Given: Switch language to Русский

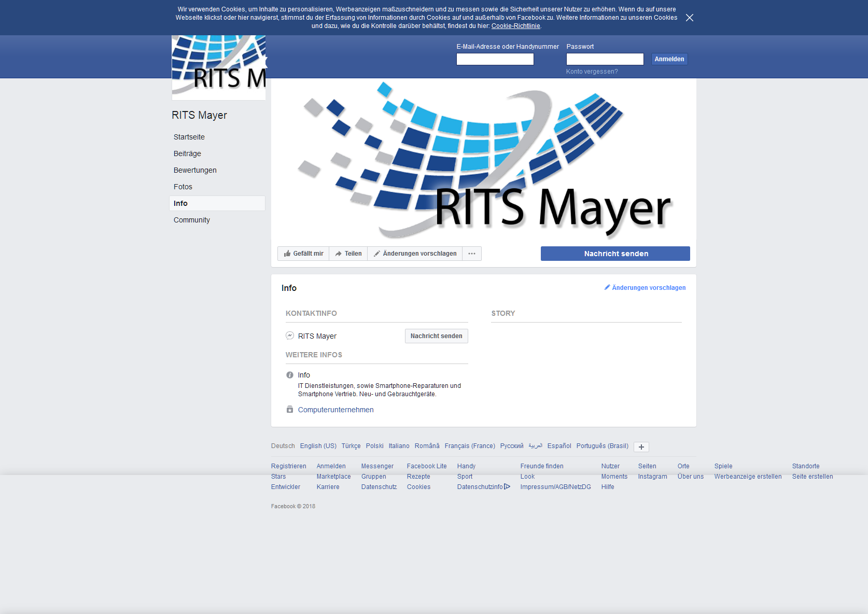Looking at the screenshot, I should (x=512, y=446).
